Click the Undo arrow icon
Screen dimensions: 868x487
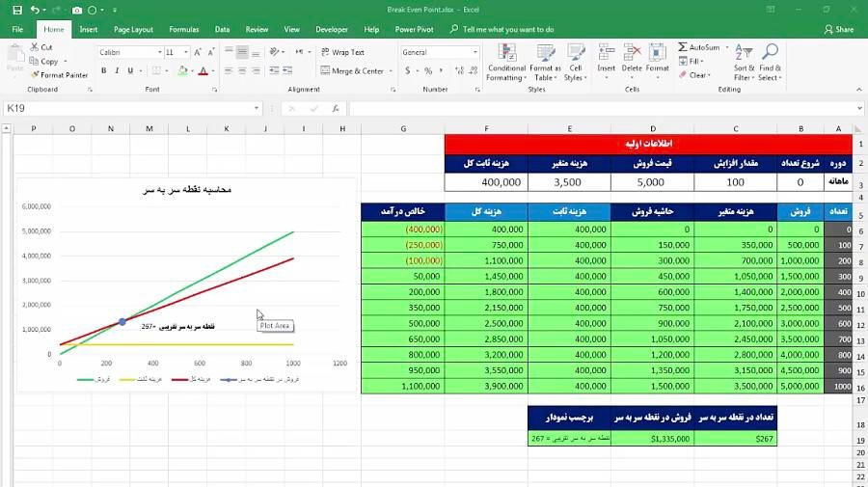pos(35,10)
